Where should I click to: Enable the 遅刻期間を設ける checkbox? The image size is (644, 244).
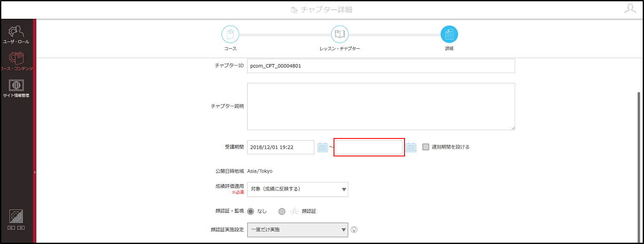[x=425, y=147]
